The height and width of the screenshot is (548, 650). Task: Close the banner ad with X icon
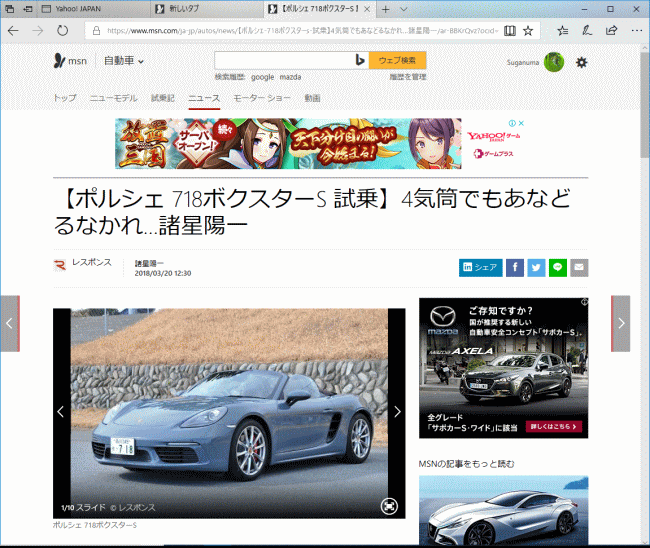tap(521, 123)
